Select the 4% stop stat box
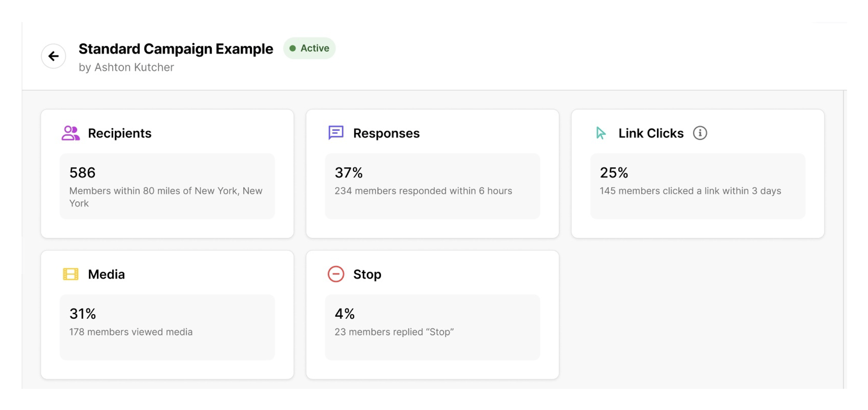Image resolution: width=868 pixels, height=410 pixels. click(x=432, y=327)
